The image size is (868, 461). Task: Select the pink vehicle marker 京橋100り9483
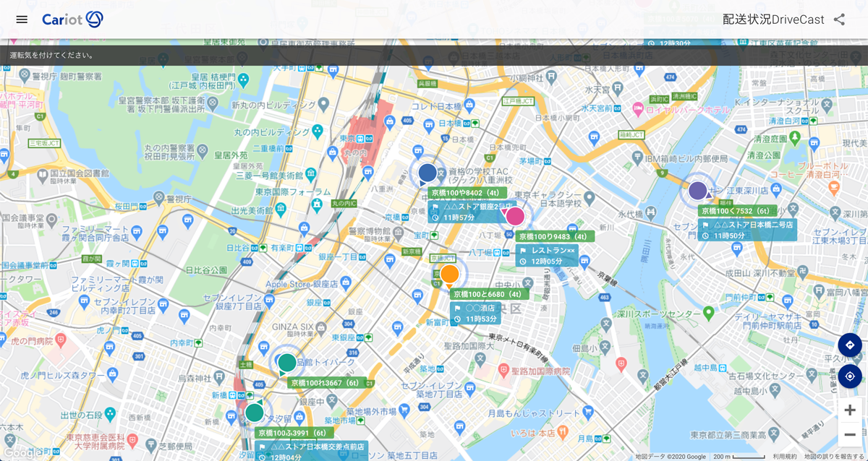coord(515,216)
